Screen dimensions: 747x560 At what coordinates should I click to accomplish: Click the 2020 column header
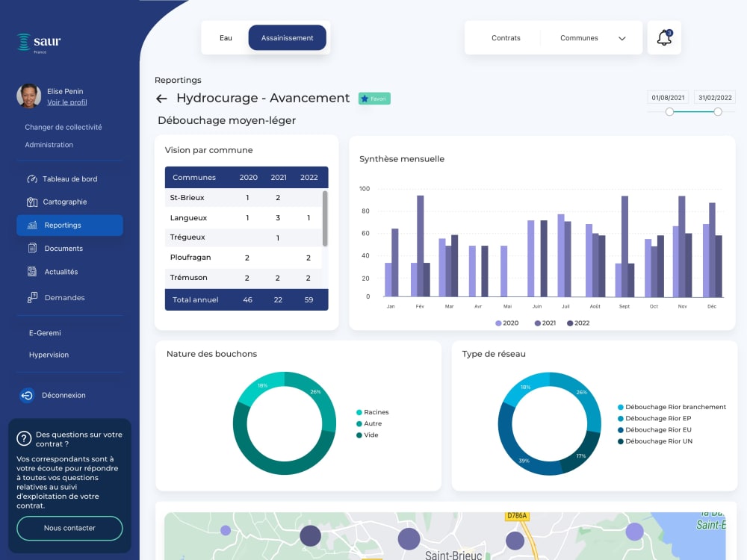[x=248, y=177]
